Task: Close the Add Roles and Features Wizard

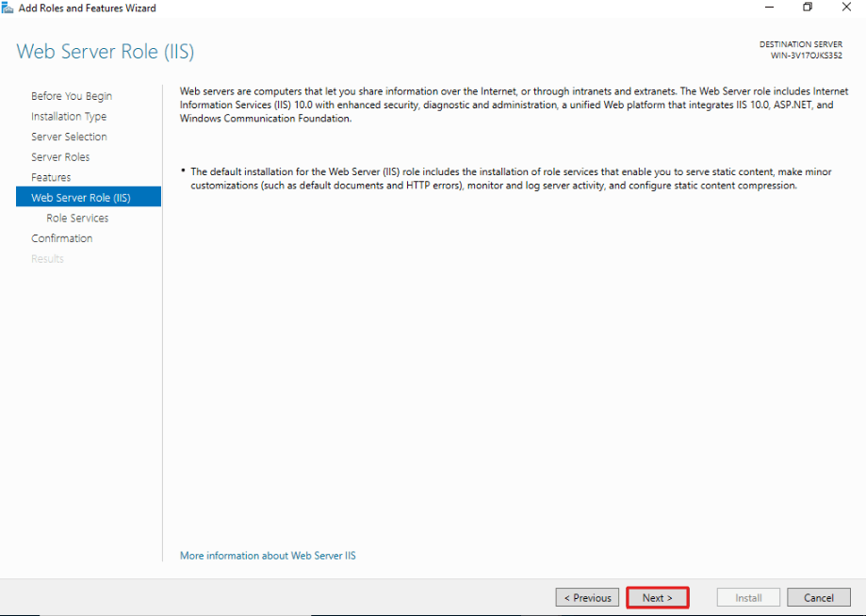Action: pos(846,8)
